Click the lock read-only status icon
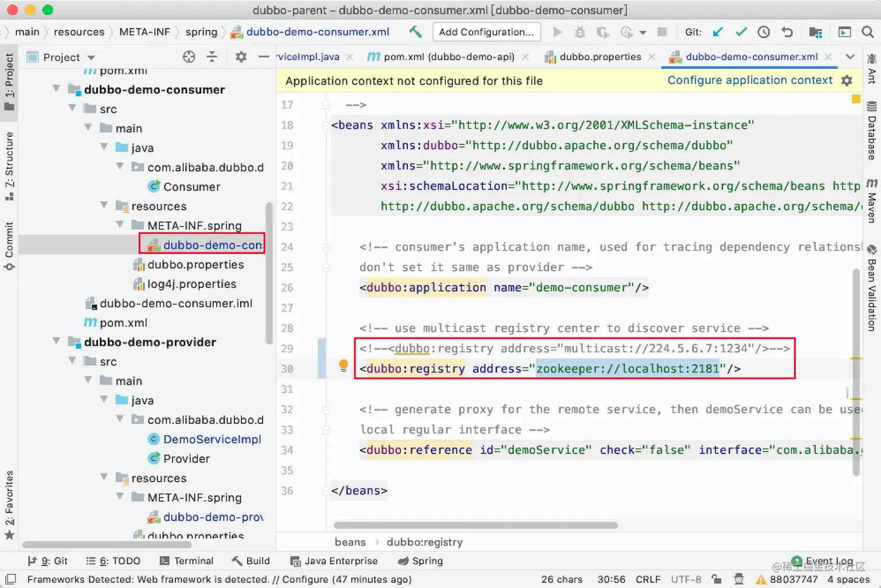 point(717,579)
